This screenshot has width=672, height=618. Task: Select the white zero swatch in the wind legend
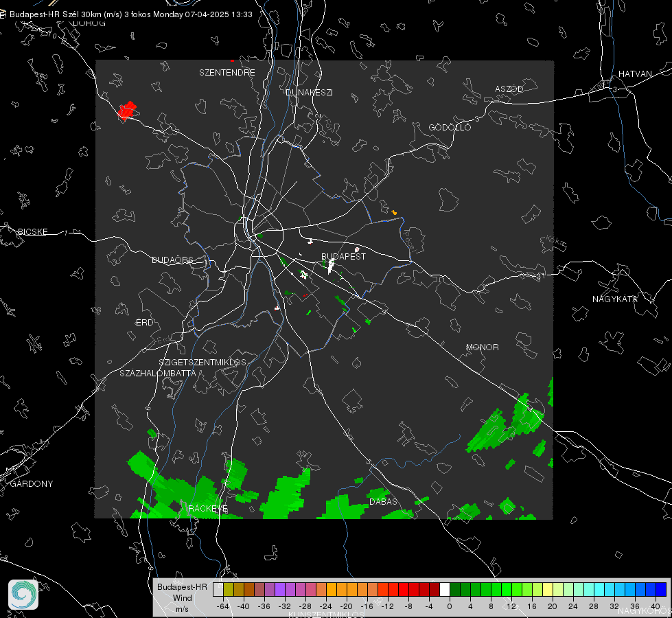445,589
